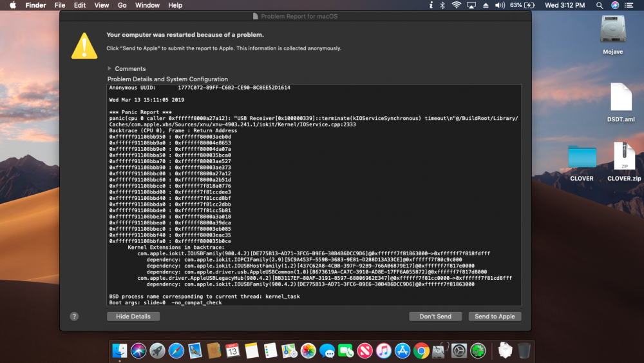Open Safari from the Dock
This screenshot has height=363, width=644.
pos(176,351)
